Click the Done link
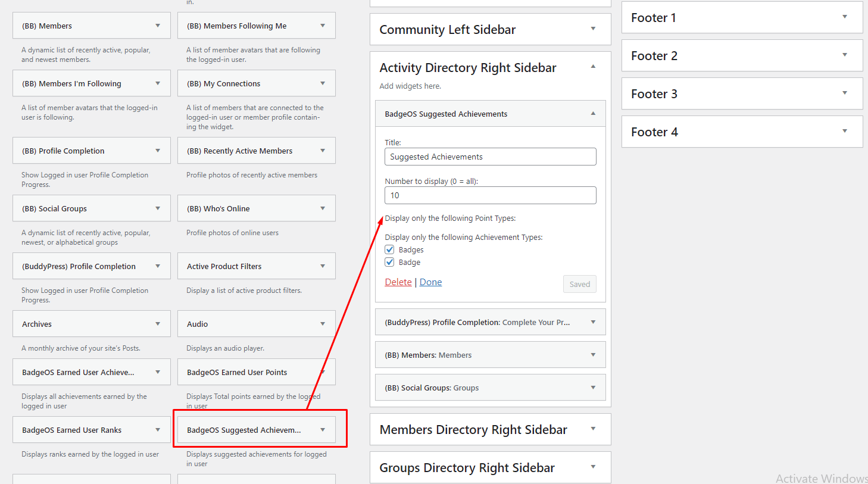Screen dimensions: 868x484 [x=430, y=282]
